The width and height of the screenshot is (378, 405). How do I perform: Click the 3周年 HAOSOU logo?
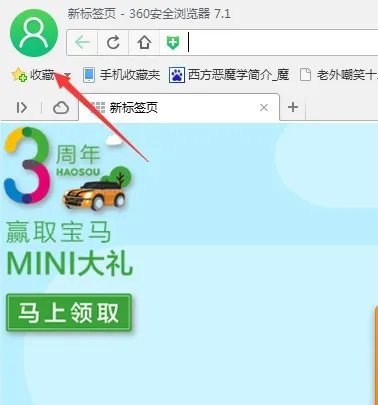coord(53,165)
